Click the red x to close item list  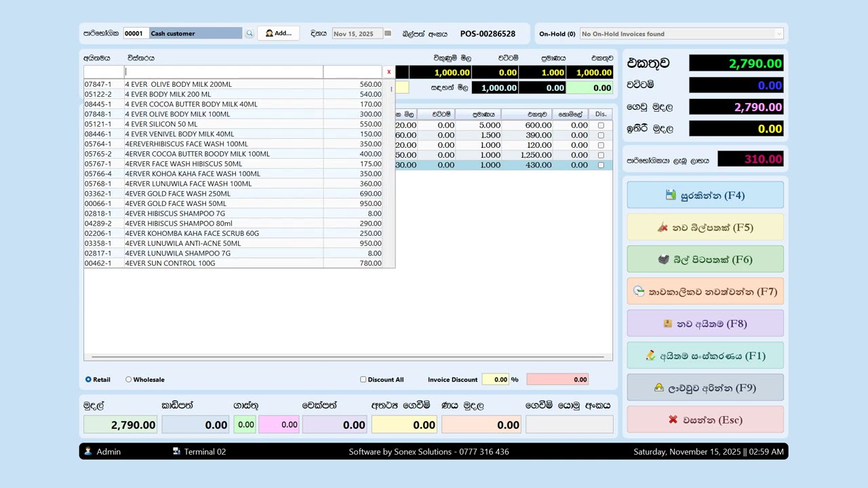(389, 72)
